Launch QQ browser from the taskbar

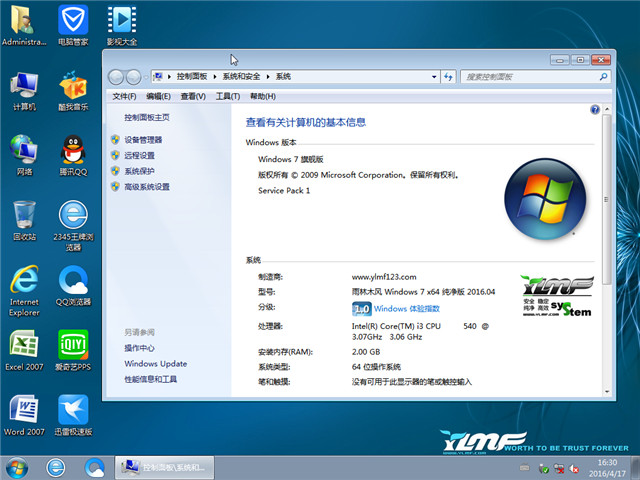(x=95, y=468)
